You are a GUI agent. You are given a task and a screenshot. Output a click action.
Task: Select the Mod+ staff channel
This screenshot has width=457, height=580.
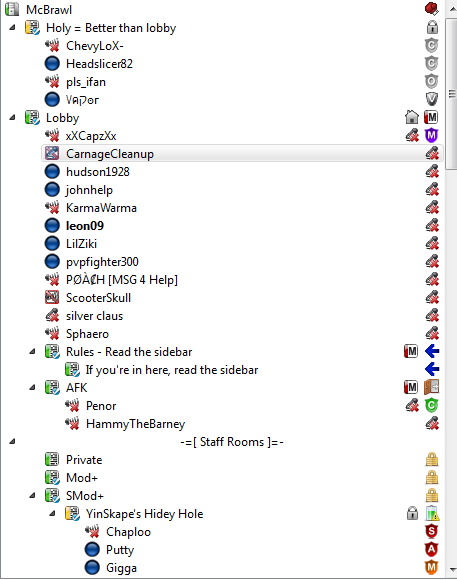[82, 478]
